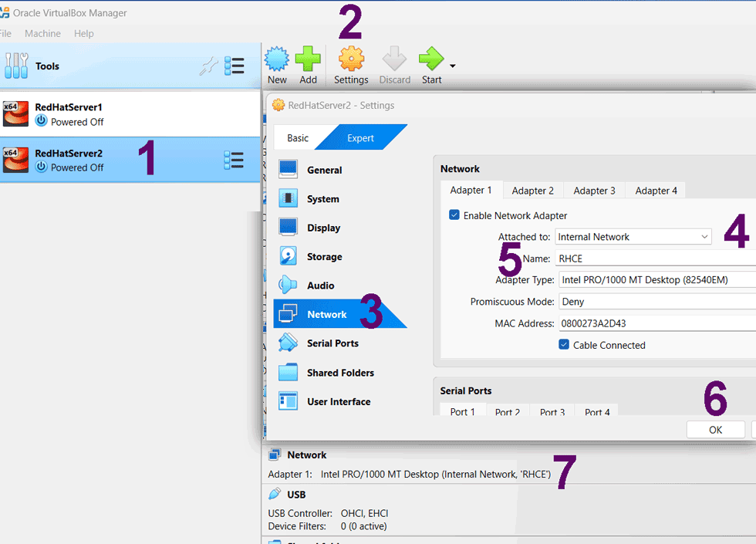The image size is (756, 544).
Task: Click the New machine toolbar icon
Action: click(x=277, y=59)
